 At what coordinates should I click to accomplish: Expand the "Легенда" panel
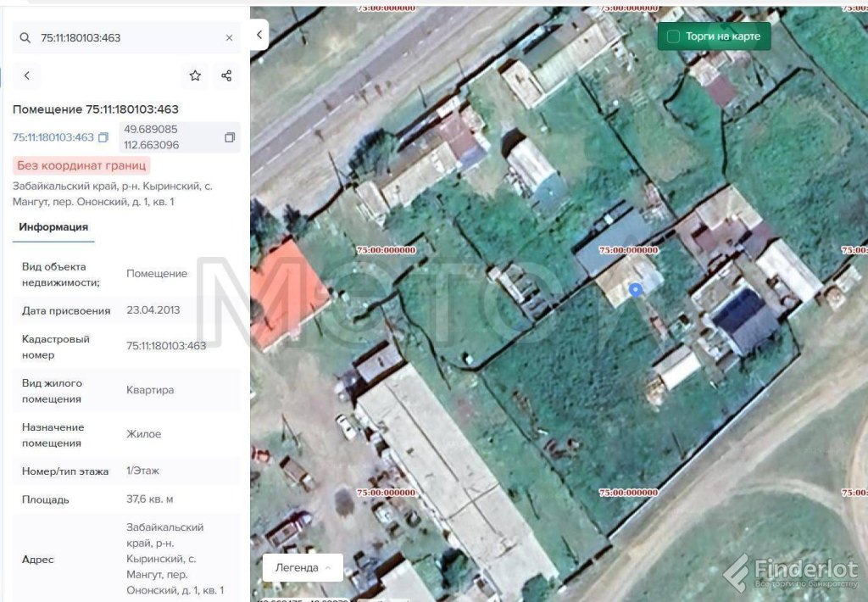click(x=303, y=567)
